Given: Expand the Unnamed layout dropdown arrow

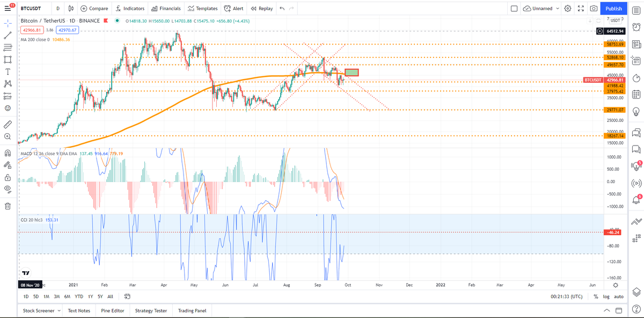Looking at the screenshot, I should (x=558, y=9).
